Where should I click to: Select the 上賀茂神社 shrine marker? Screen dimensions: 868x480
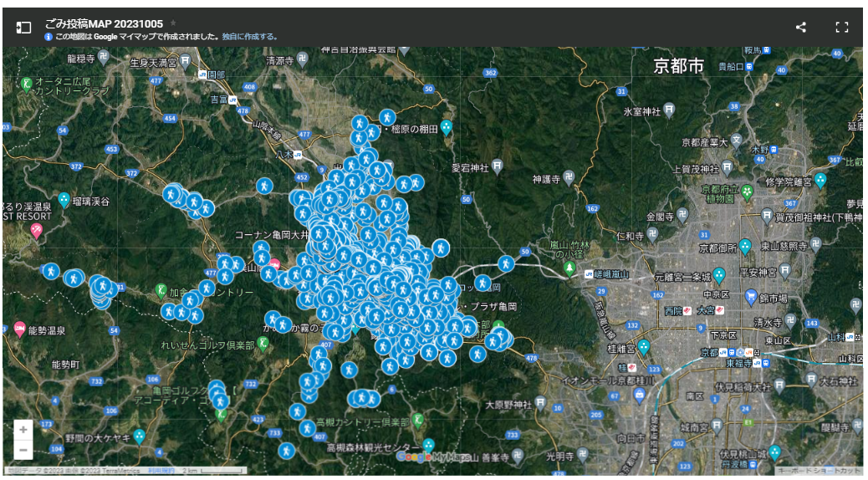tap(727, 166)
